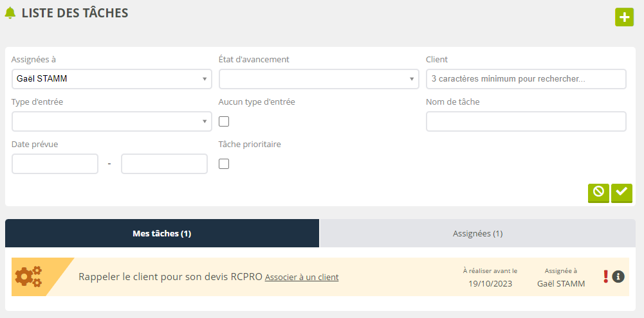Select the Date prévue end date field
This screenshot has height=318, width=644.
pos(164,164)
